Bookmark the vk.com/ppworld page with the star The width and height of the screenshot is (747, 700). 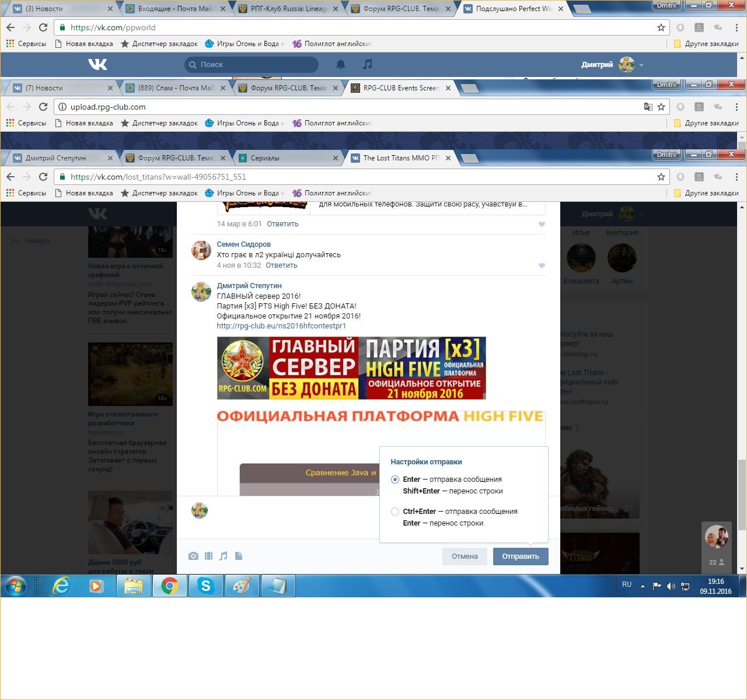tap(661, 27)
